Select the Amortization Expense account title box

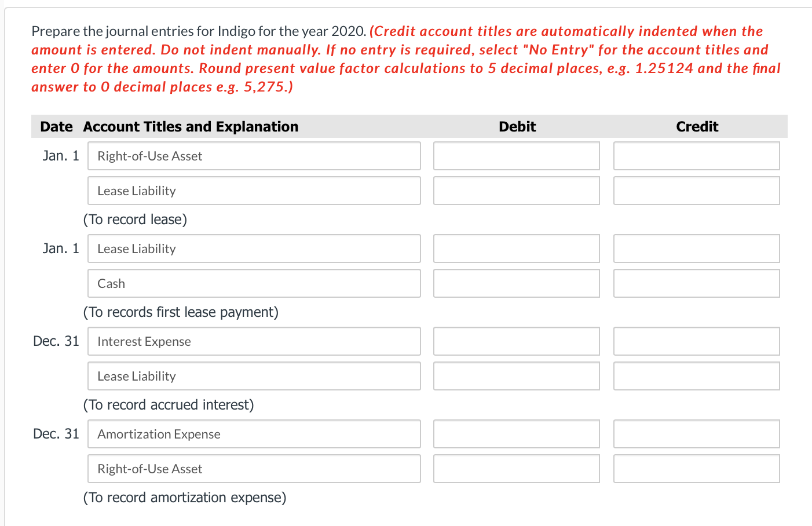pos(254,434)
